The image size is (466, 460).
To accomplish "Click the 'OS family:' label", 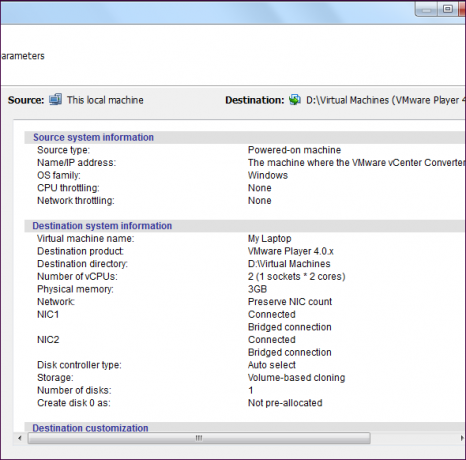I will tap(59, 175).
